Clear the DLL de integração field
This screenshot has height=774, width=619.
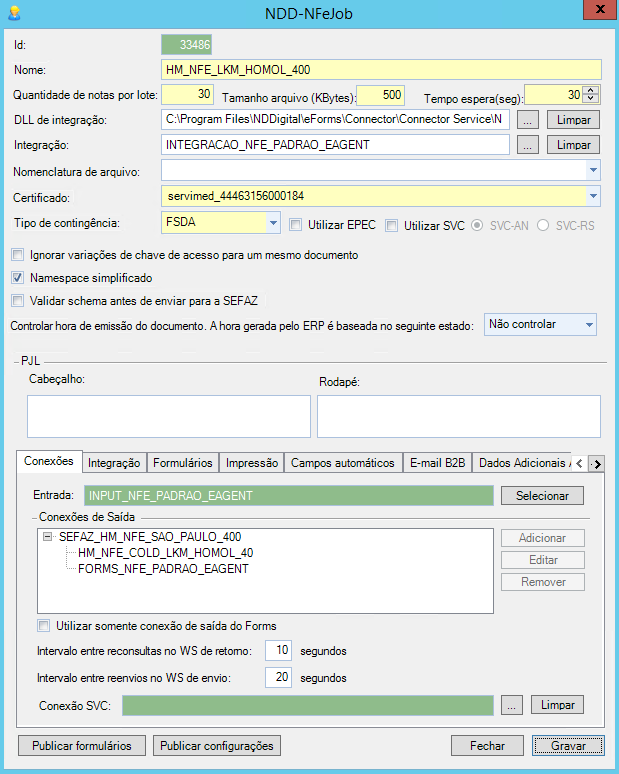(573, 120)
